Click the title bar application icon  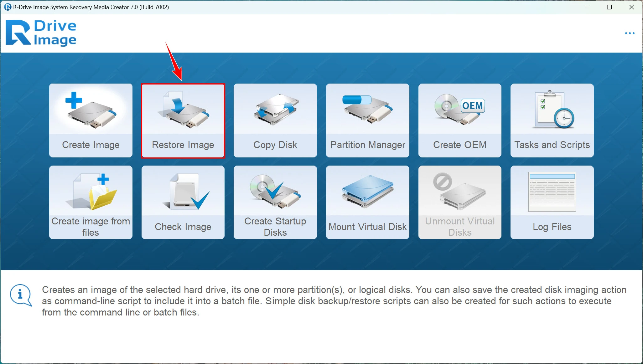[8, 7]
